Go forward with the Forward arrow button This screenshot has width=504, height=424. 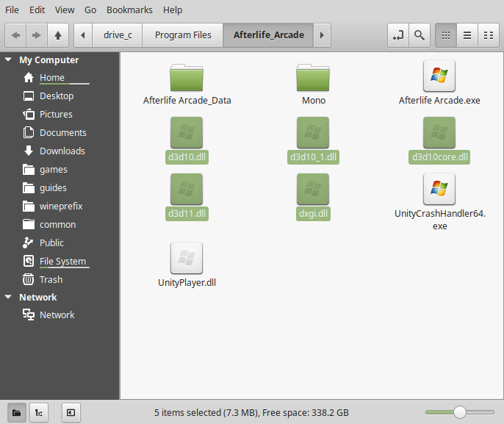(37, 35)
